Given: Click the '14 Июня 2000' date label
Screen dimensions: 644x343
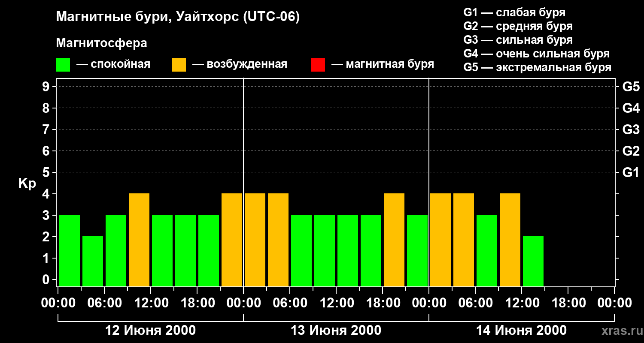Looking at the screenshot, I should 522,331.
